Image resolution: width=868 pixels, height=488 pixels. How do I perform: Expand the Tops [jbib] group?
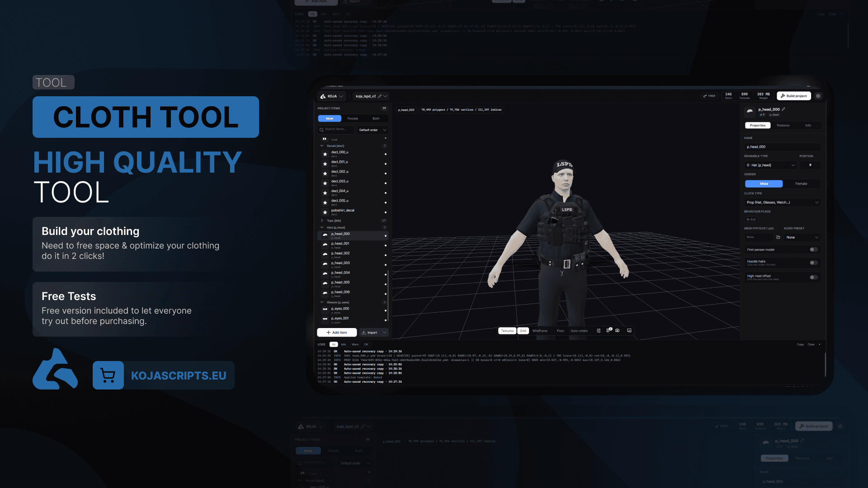[x=322, y=221]
